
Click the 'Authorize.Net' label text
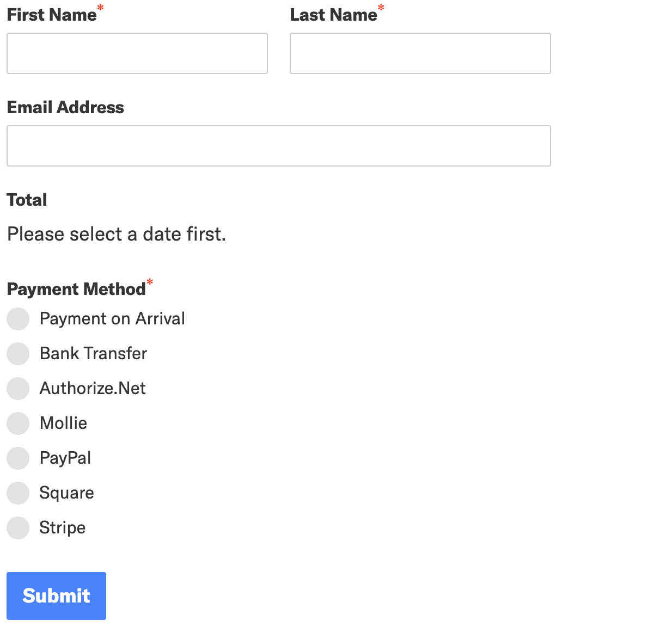point(93,388)
